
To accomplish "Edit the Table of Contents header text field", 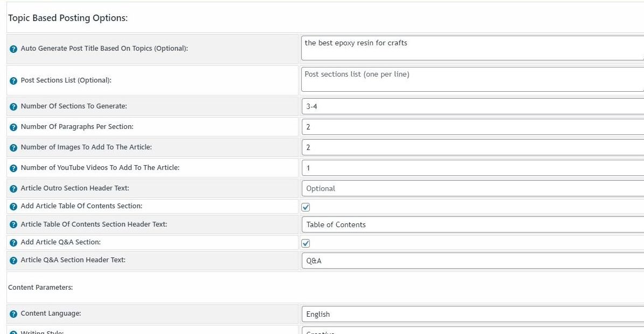I will 472,224.
